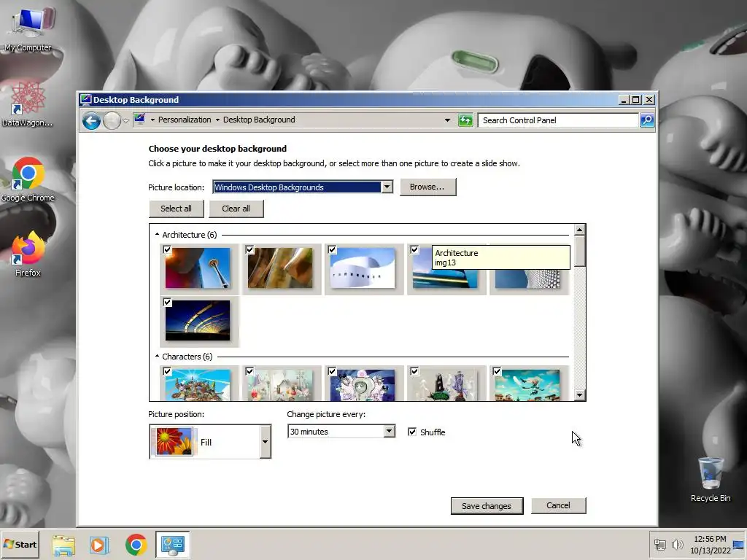This screenshot has width=747, height=560.
Task: Uncheck the img13 Architecture picture checkbox
Action: tap(414, 249)
